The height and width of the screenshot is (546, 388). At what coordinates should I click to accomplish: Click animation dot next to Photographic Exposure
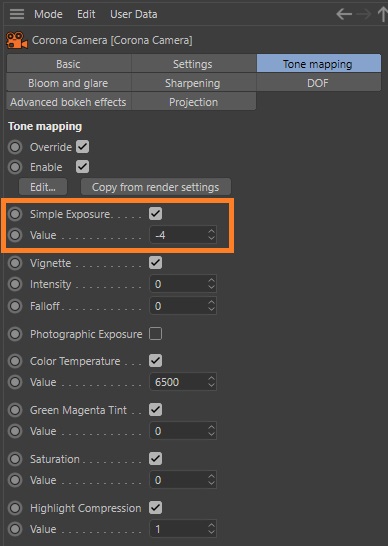(x=15, y=334)
